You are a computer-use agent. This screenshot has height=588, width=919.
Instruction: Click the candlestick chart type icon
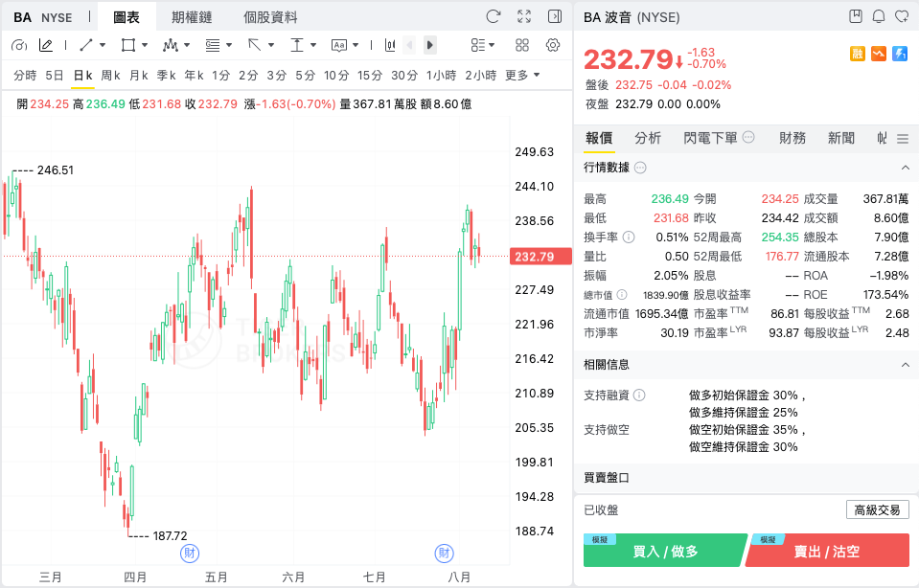coord(390,45)
